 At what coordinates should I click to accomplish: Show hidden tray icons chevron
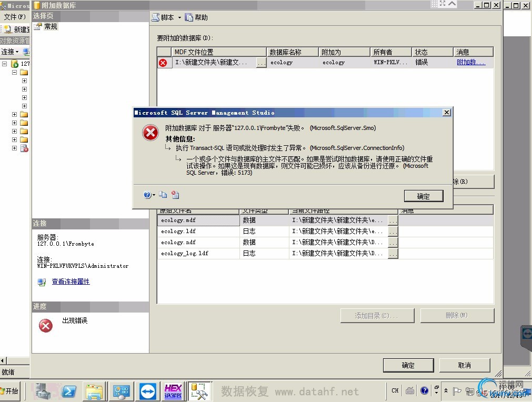tap(446, 391)
